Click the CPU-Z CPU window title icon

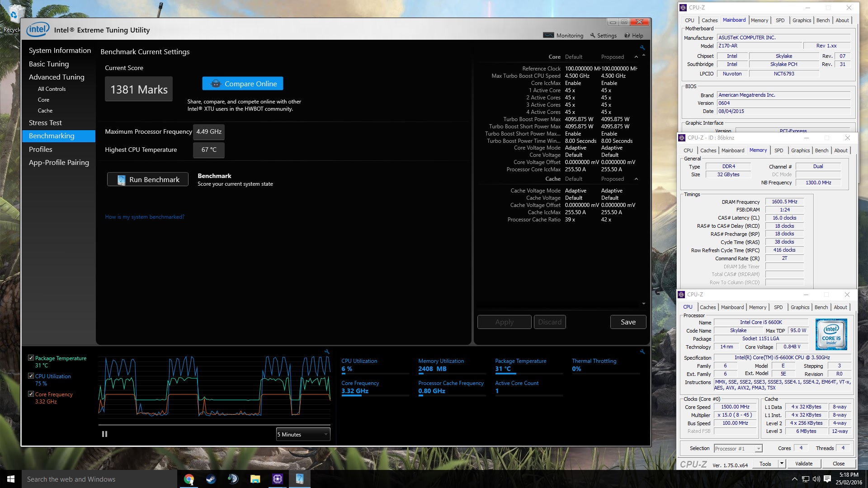point(682,295)
